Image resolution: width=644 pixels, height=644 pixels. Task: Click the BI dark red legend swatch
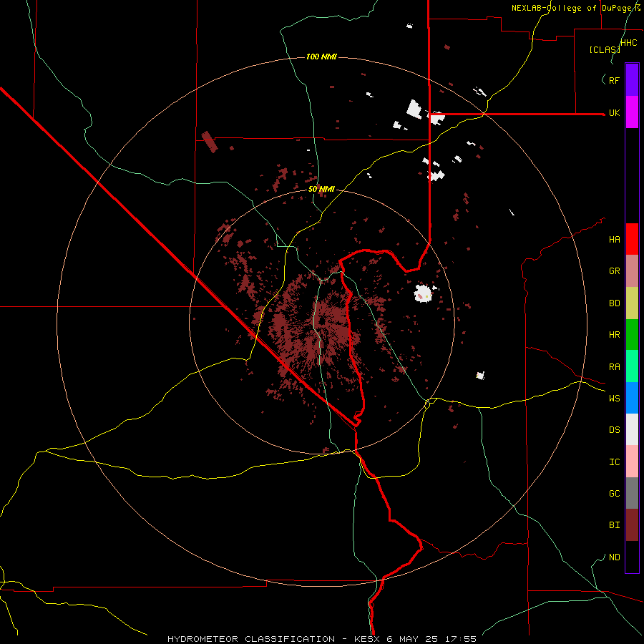(x=632, y=525)
